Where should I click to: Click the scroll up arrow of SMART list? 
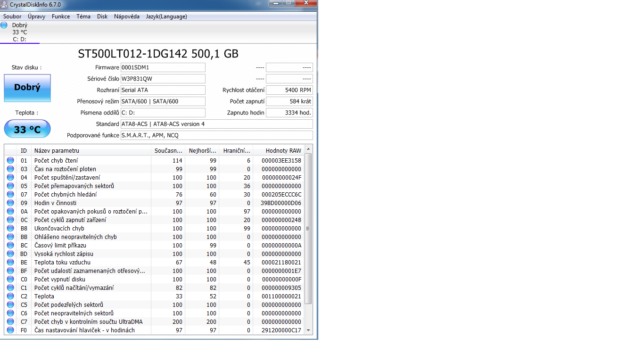(309, 149)
